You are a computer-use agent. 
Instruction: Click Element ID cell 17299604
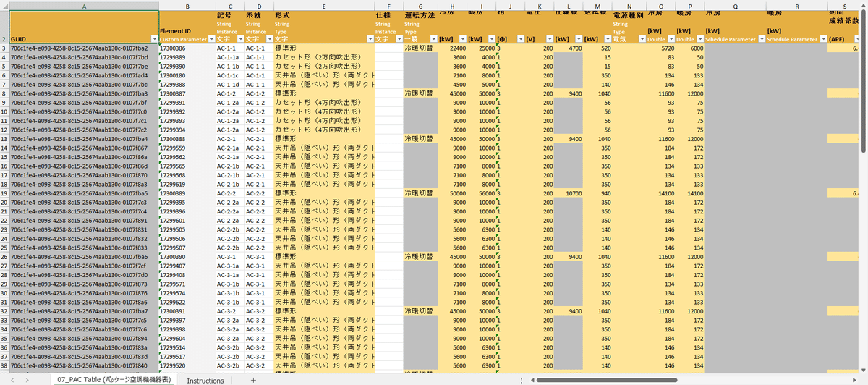(x=187, y=338)
